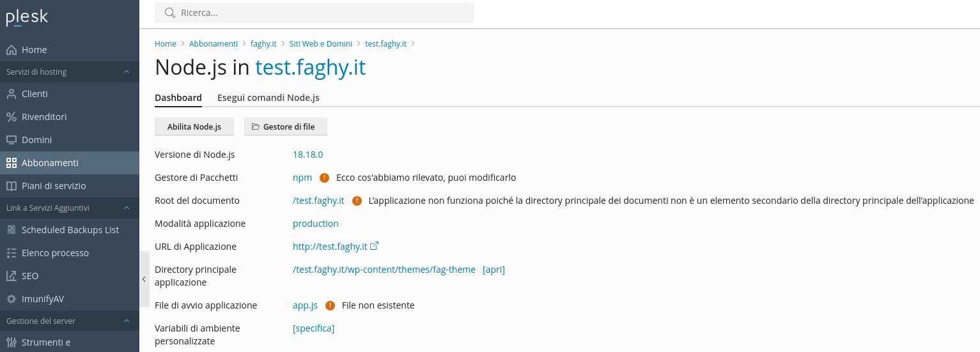Open Home from the sidebar
980x352 pixels.
click(34, 50)
